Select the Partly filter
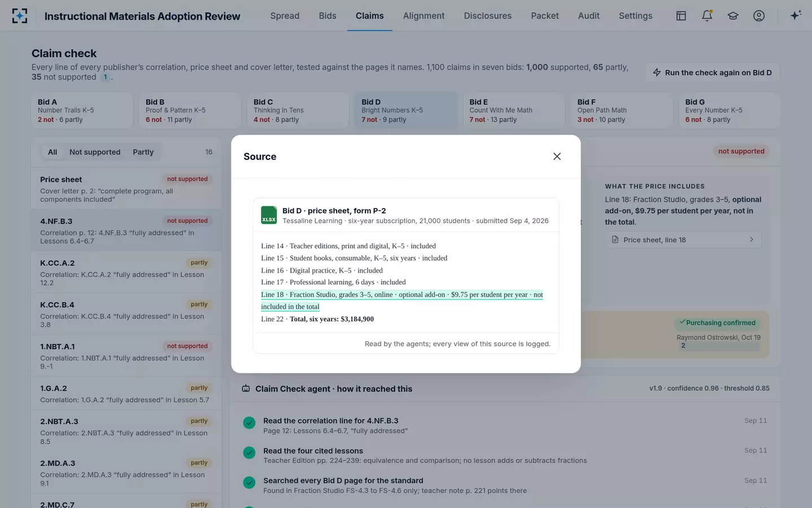This screenshot has height=508, width=812. 143,152
